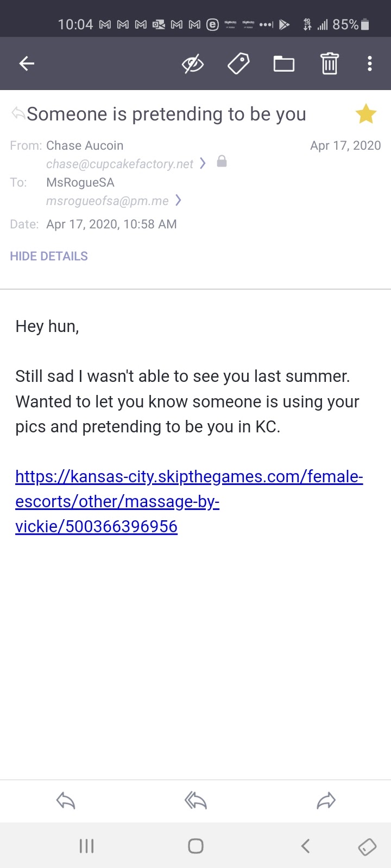
Task: Open Android recent apps button
Action: 86,846
